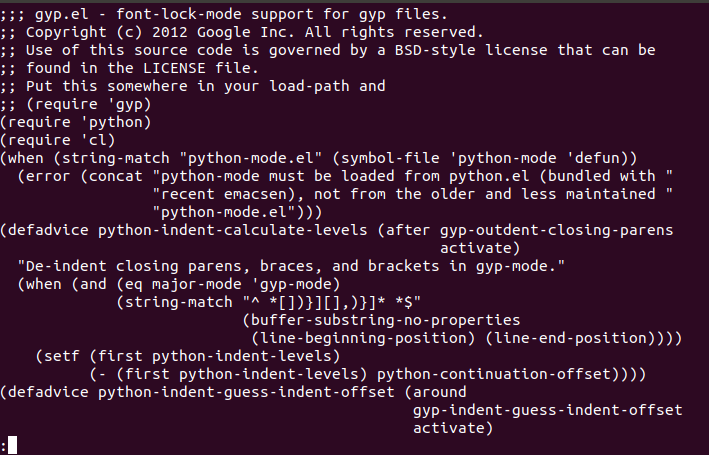Click 'Copyright (c) 2012 Google Inc.' text
The image size is (709, 455).
point(160,32)
